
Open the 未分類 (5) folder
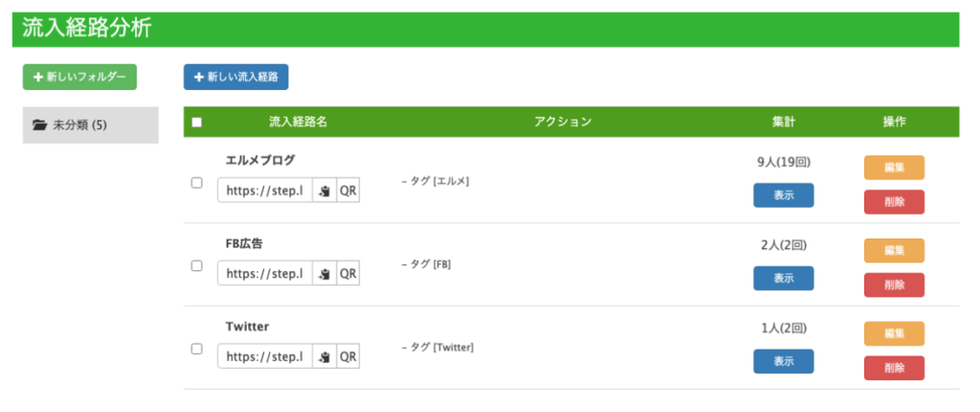point(91,126)
